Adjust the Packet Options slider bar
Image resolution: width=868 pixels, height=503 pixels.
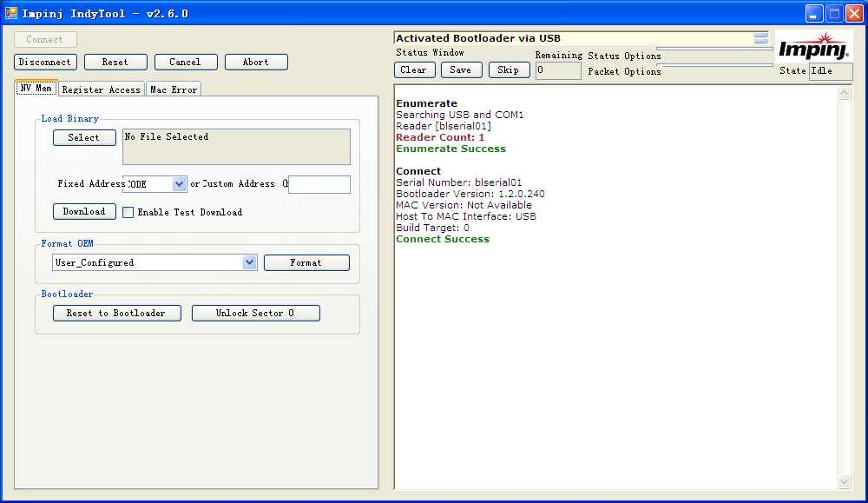point(714,65)
